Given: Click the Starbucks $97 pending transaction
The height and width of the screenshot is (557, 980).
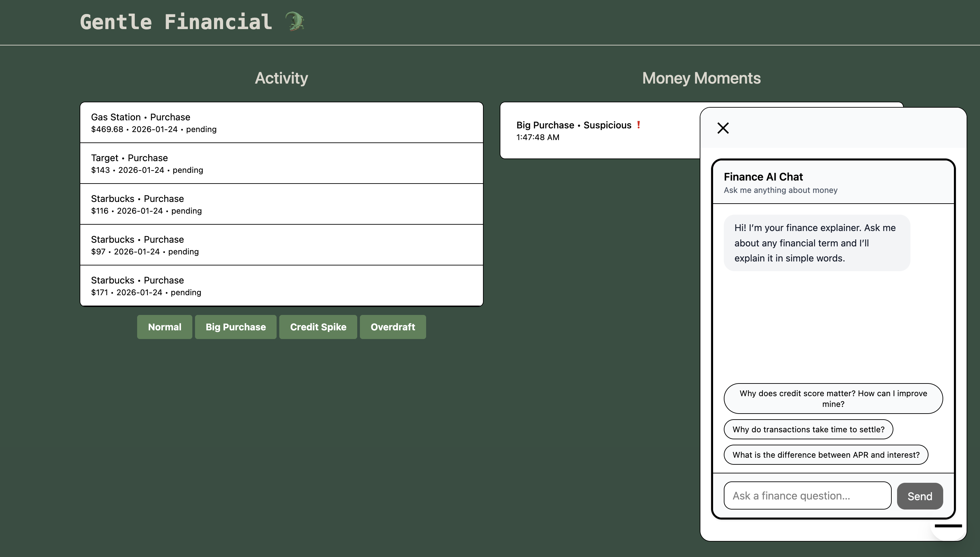Looking at the screenshot, I should pyautogui.click(x=281, y=245).
